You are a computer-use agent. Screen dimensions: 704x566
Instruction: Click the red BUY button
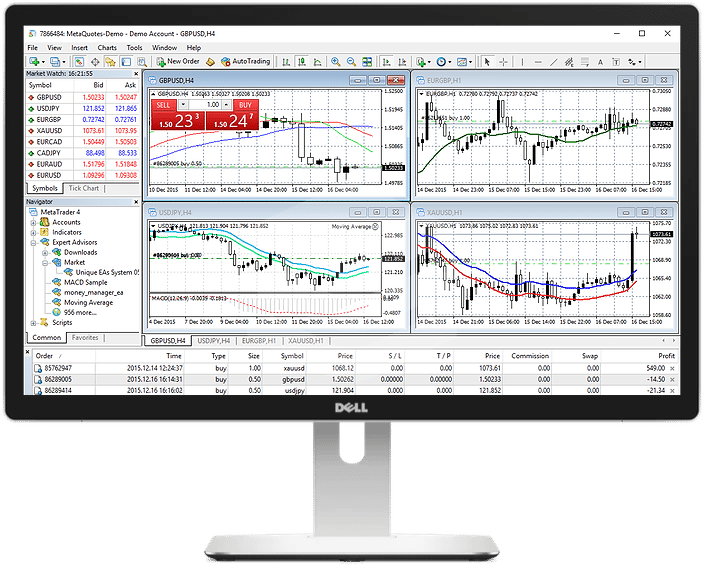(x=245, y=105)
